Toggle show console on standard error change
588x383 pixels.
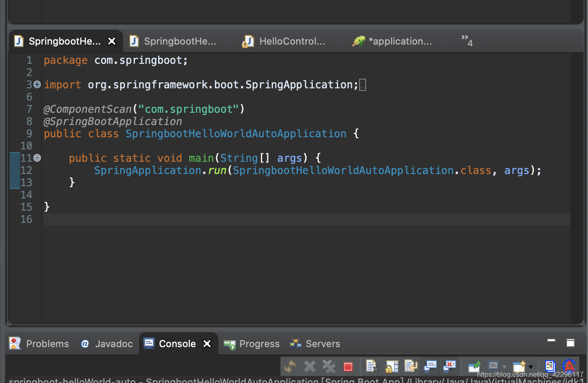pos(449,366)
